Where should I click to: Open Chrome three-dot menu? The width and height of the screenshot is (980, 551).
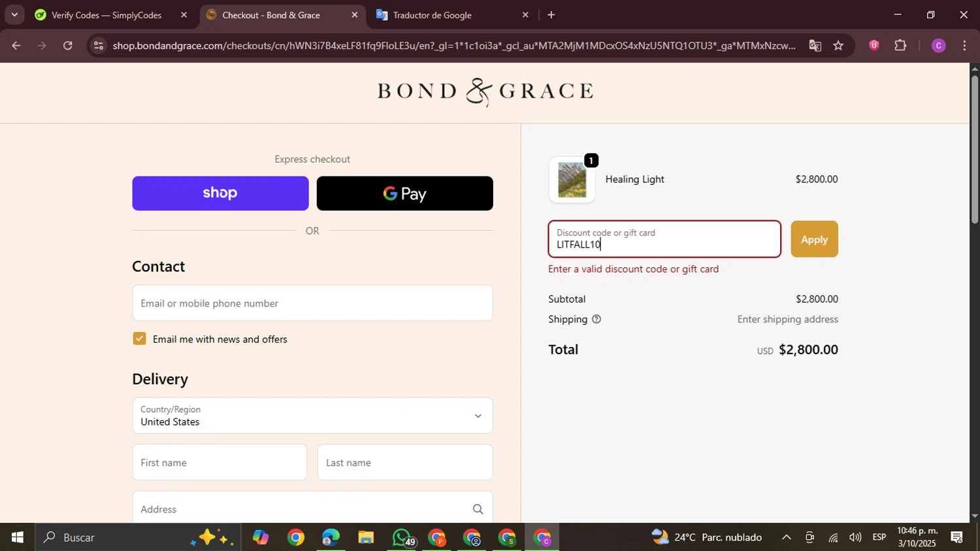pos(964,46)
